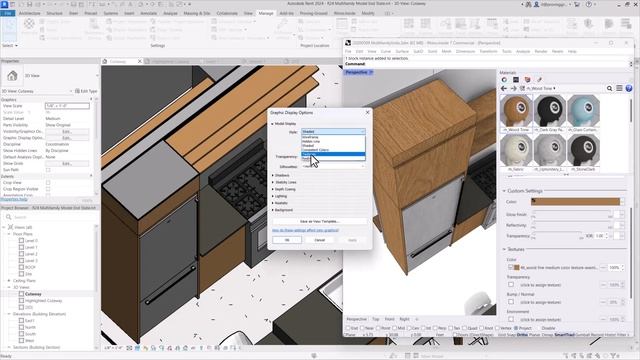Screen dimensions: 640x360
Task: Click the blue help icon in Materials panel
Action: point(629,88)
